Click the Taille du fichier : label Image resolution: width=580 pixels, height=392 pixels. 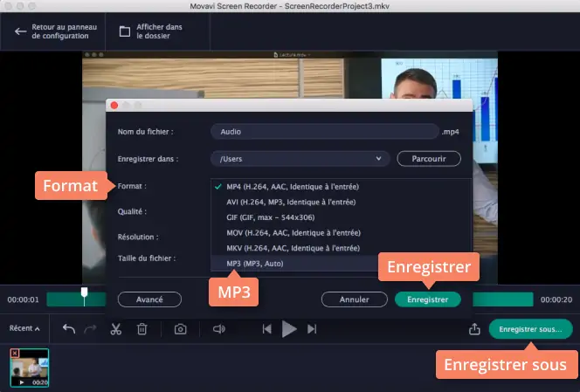pyautogui.click(x=147, y=258)
